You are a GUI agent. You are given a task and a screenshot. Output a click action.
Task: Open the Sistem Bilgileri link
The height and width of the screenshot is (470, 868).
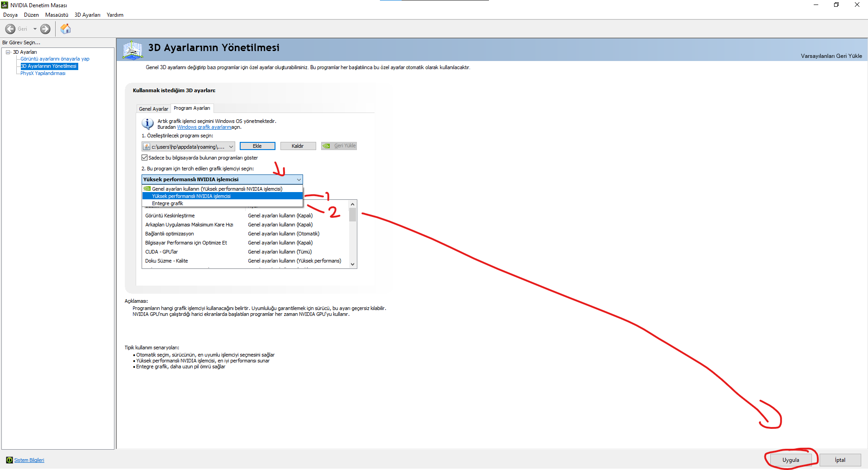click(29, 460)
